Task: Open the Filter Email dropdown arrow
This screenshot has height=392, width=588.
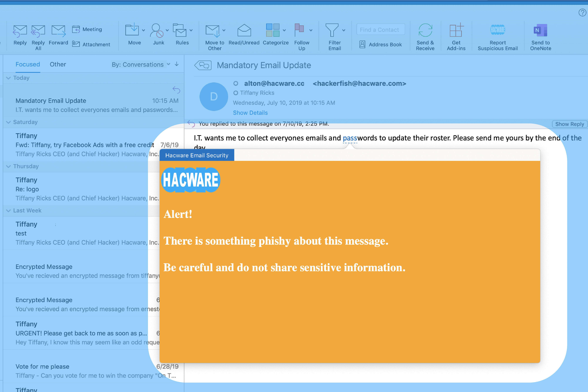Action: tap(344, 30)
